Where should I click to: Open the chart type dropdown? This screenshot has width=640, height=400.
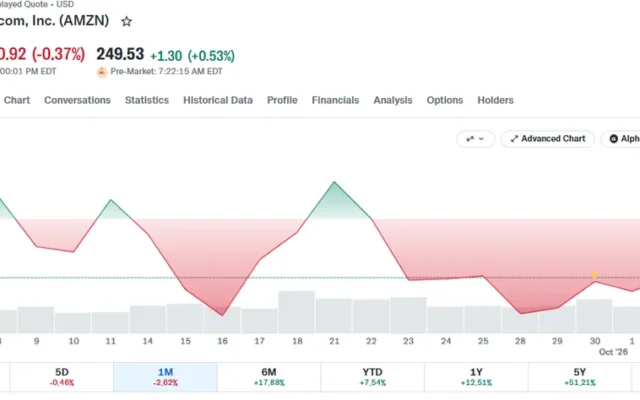[x=476, y=139]
